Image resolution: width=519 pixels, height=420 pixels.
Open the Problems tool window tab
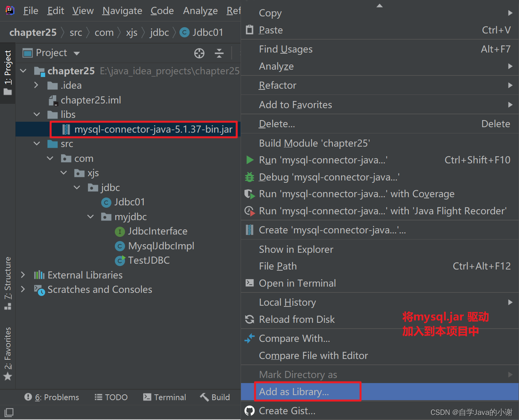pos(51,397)
